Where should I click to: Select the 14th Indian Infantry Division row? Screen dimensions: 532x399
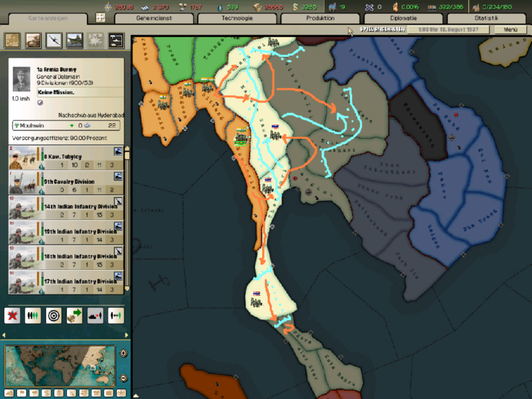click(x=66, y=207)
